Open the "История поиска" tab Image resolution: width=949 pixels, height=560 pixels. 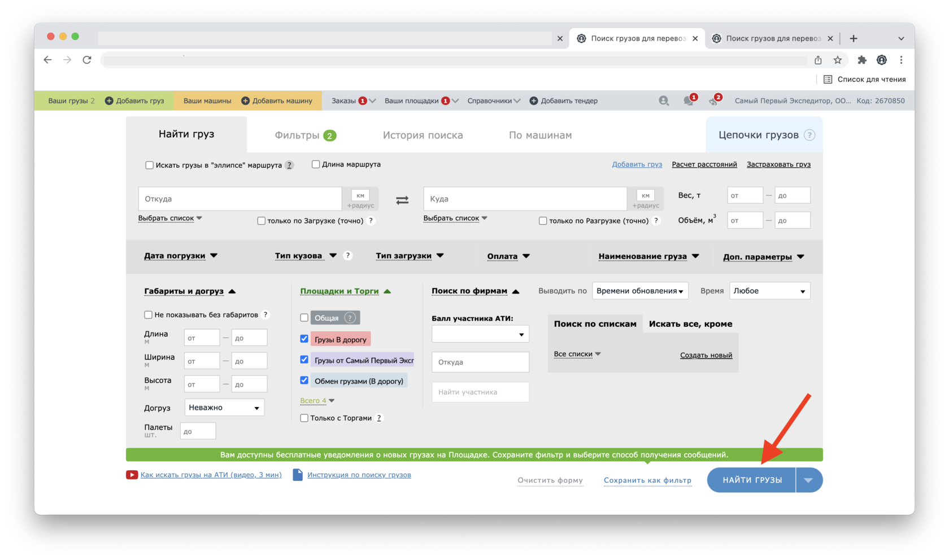click(423, 135)
